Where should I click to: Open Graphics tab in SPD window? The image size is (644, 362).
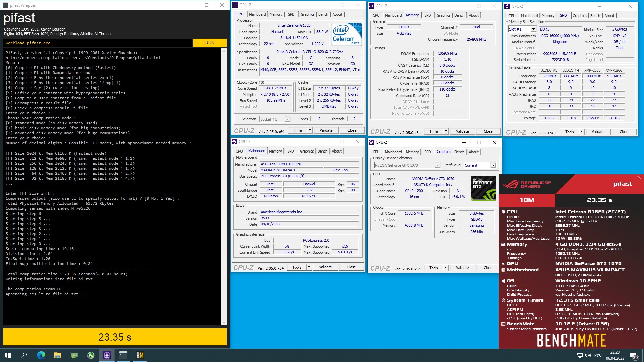click(579, 16)
